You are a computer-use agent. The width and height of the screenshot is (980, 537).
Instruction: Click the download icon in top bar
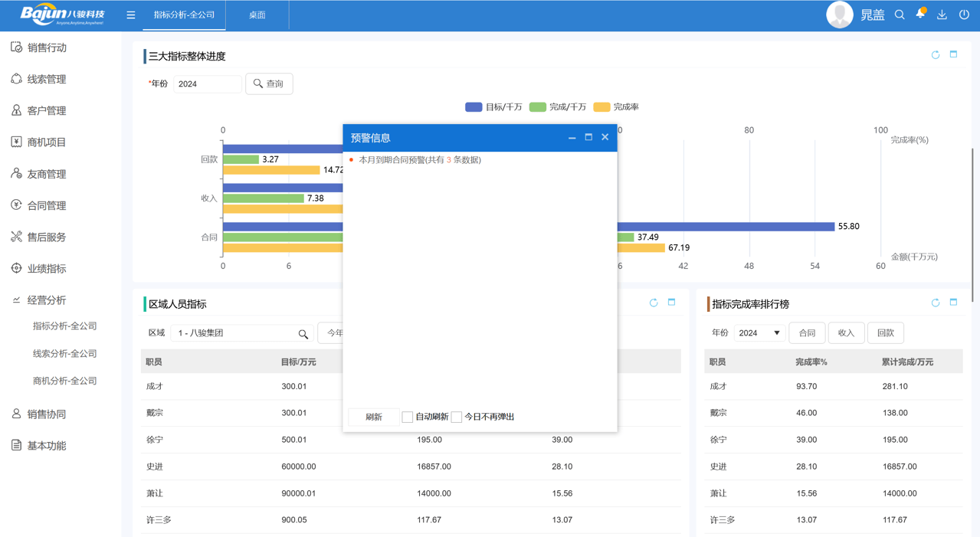coord(941,14)
